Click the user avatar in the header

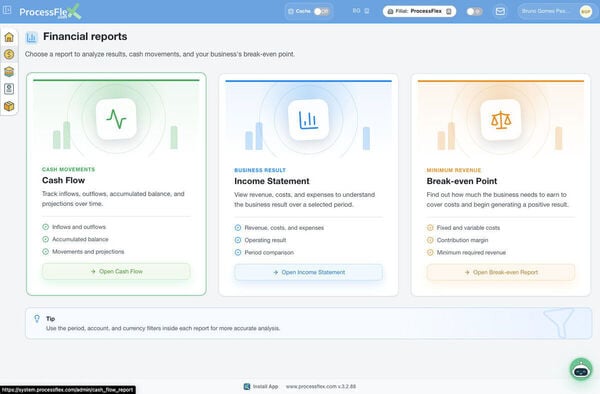586,11
